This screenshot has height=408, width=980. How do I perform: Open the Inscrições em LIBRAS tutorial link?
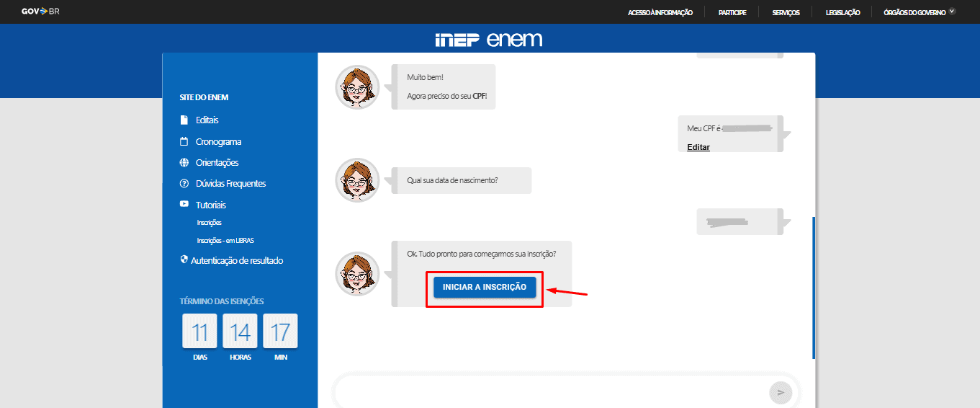click(x=225, y=241)
